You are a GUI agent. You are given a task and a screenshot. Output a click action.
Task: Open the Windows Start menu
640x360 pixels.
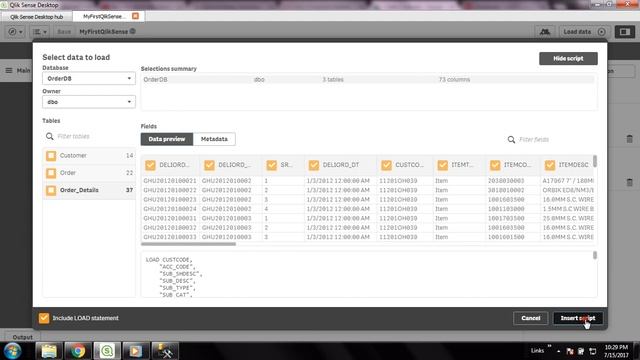(12, 351)
